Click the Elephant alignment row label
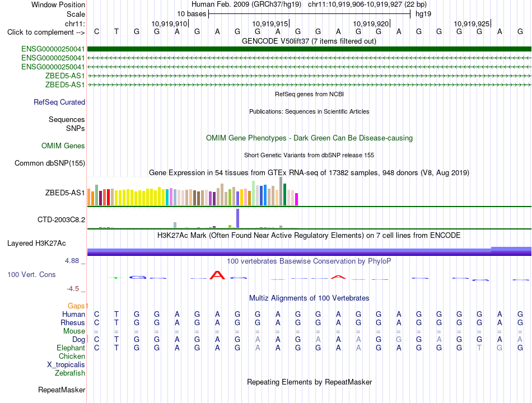 (x=71, y=348)
